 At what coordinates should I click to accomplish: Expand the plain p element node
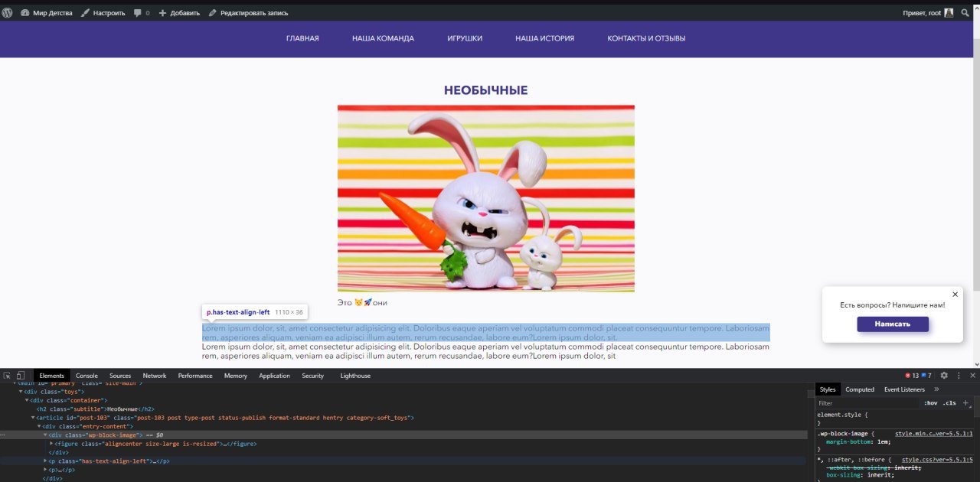coord(45,470)
